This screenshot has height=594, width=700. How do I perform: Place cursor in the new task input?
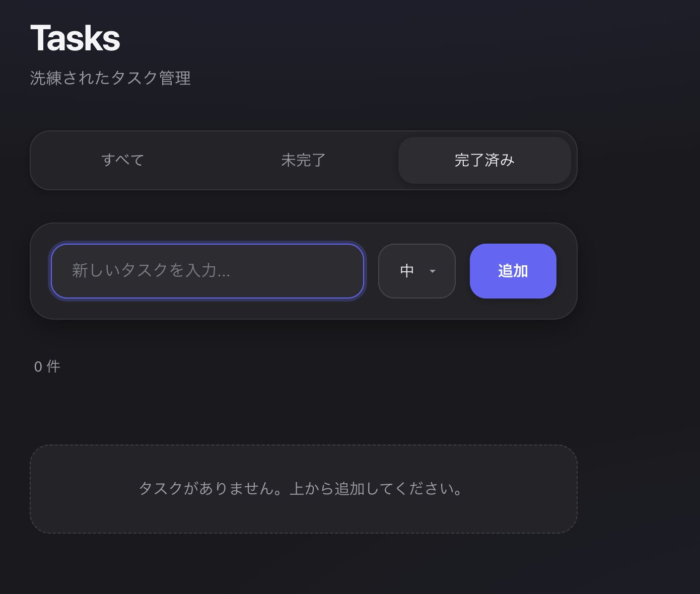click(x=207, y=271)
